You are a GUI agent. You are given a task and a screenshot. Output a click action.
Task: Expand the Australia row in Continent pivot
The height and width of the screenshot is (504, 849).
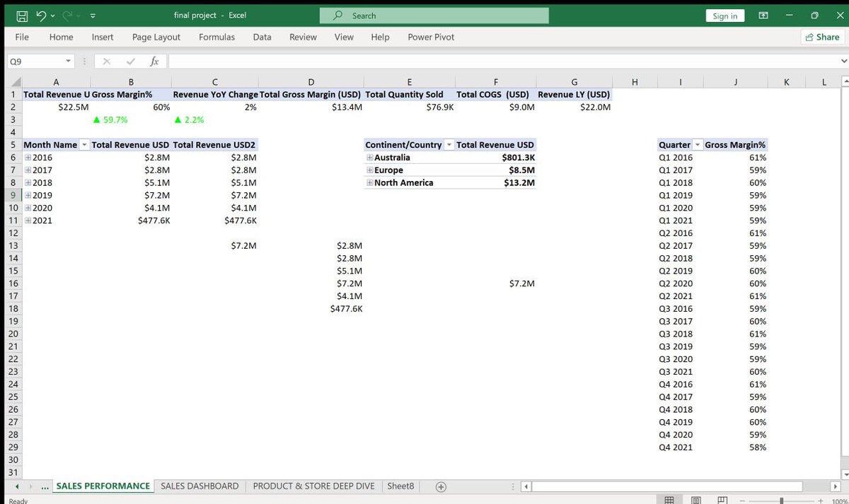pos(369,157)
